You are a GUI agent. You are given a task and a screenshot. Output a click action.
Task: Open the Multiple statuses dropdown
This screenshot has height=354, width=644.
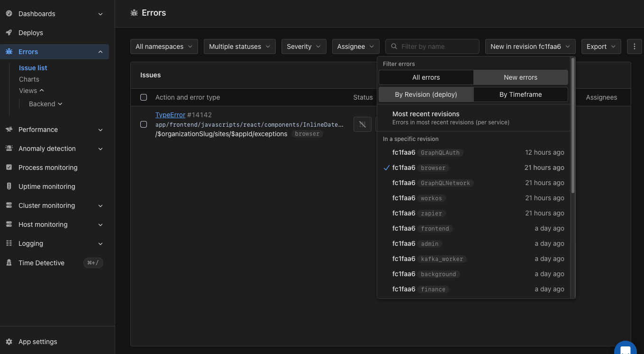240,47
